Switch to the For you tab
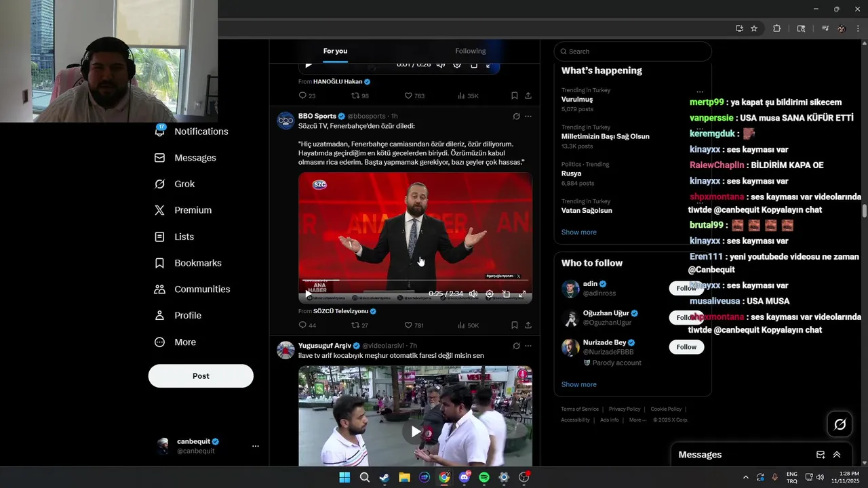The image size is (868, 488). coord(335,52)
